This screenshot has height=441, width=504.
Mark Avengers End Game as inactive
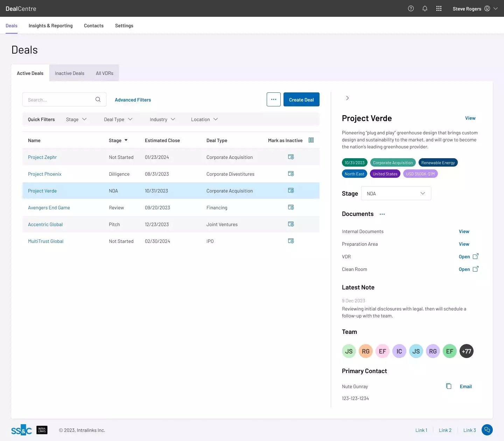click(291, 208)
